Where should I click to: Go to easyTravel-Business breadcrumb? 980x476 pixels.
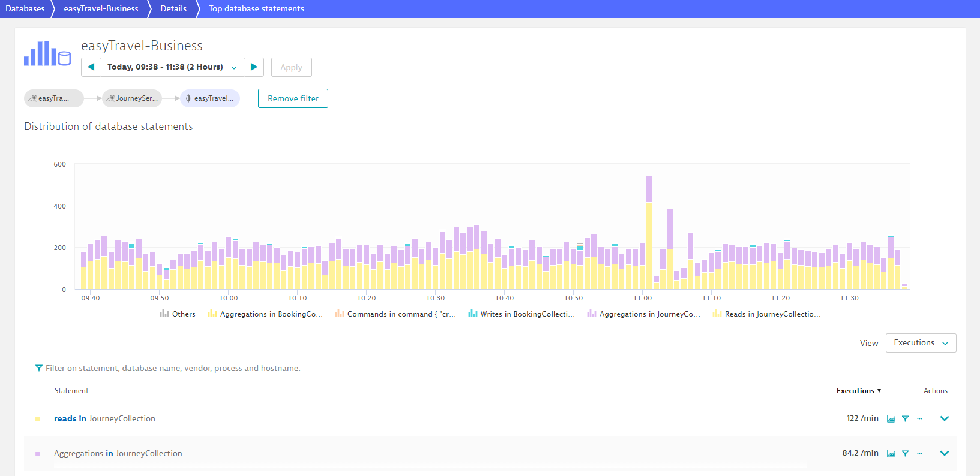101,9
